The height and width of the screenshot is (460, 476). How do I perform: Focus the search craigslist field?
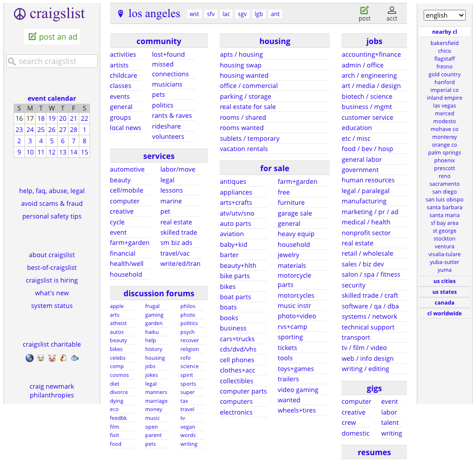[52, 61]
